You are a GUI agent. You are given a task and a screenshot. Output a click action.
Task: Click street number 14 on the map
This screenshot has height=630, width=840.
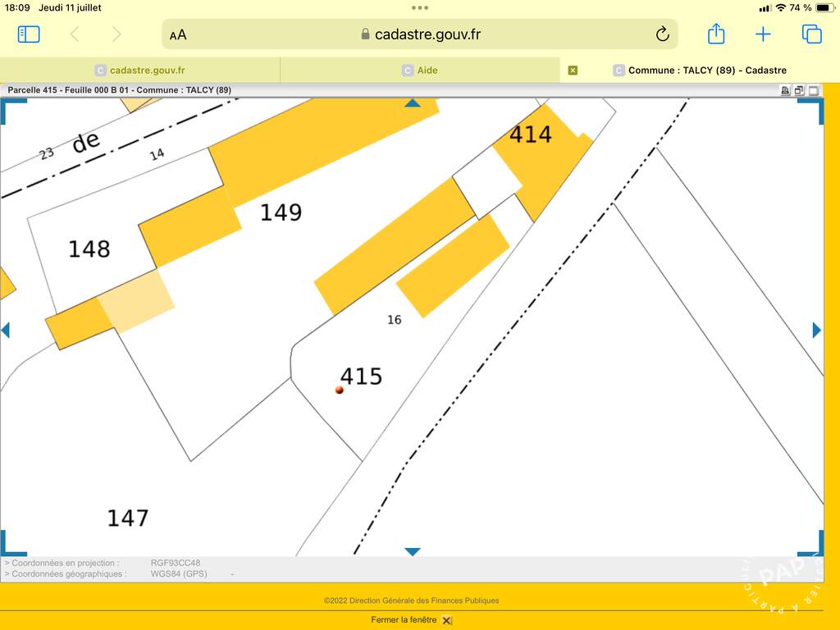(x=157, y=155)
